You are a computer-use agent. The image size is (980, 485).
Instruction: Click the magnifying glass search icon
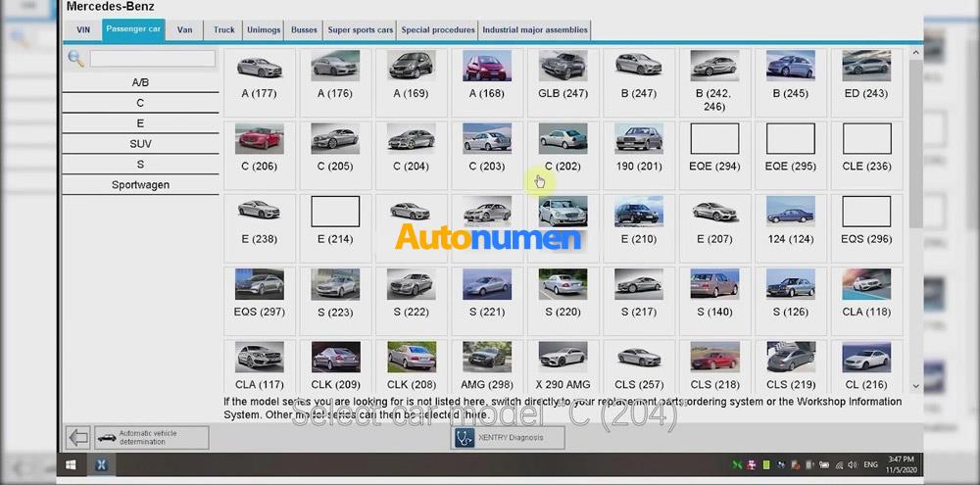[75, 59]
